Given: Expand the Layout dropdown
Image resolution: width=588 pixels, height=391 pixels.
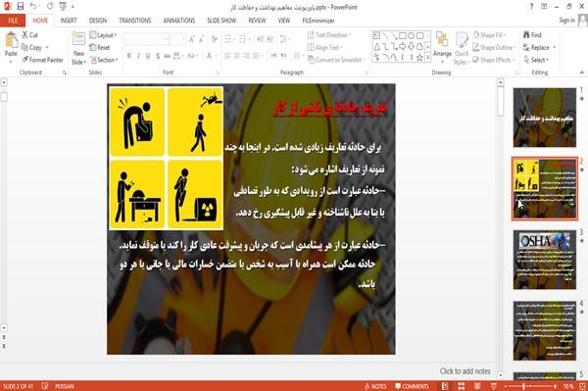Looking at the screenshot, I should pos(103,35).
